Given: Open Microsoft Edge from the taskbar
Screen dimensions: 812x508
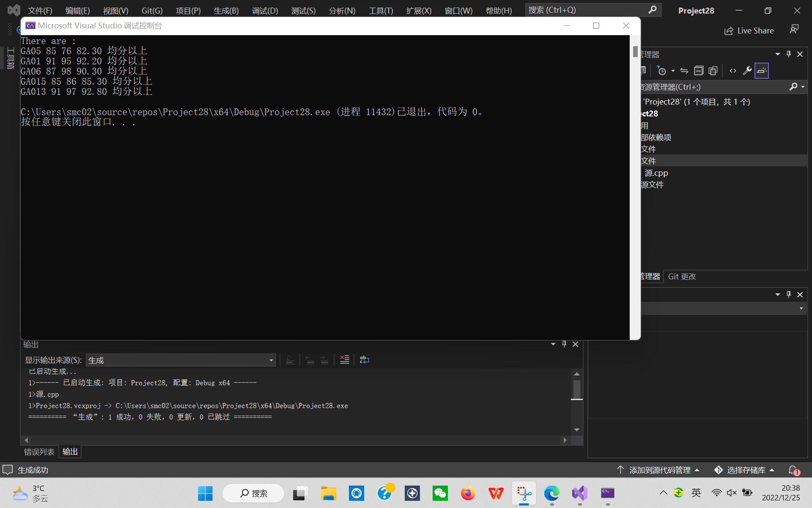Looking at the screenshot, I should (x=551, y=493).
